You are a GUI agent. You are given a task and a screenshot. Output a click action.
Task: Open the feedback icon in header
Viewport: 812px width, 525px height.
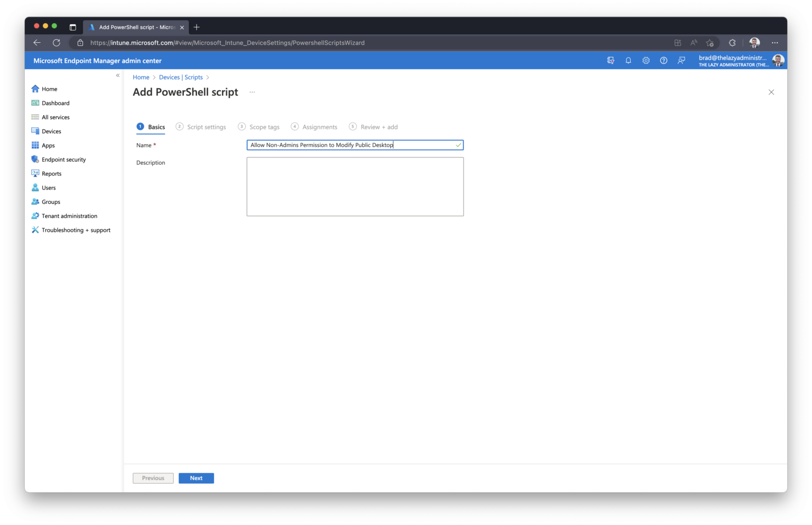pyautogui.click(x=681, y=61)
